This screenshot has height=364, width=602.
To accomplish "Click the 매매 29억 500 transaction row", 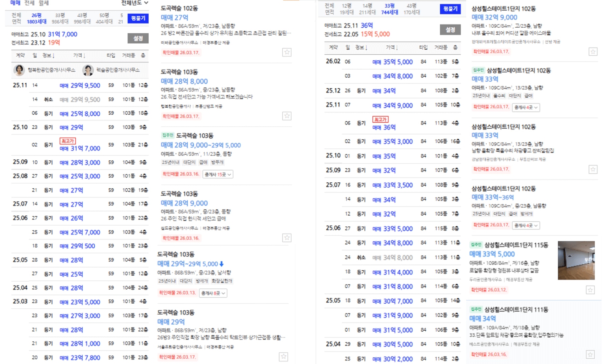I will pyautogui.click(x=80, y=246).
